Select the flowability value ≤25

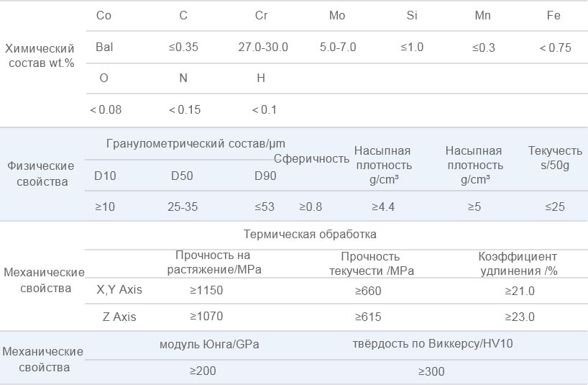click(x=555, y=207)
